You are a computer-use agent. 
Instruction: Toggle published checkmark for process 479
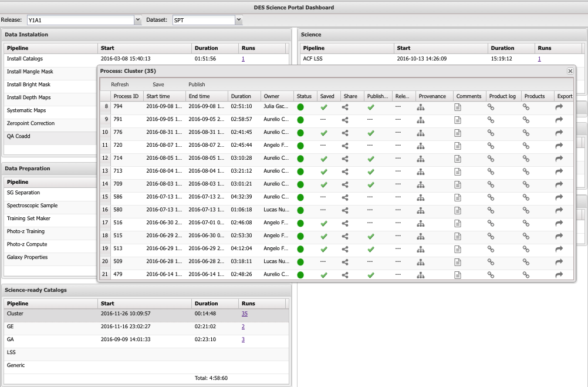tap(371, 275)
